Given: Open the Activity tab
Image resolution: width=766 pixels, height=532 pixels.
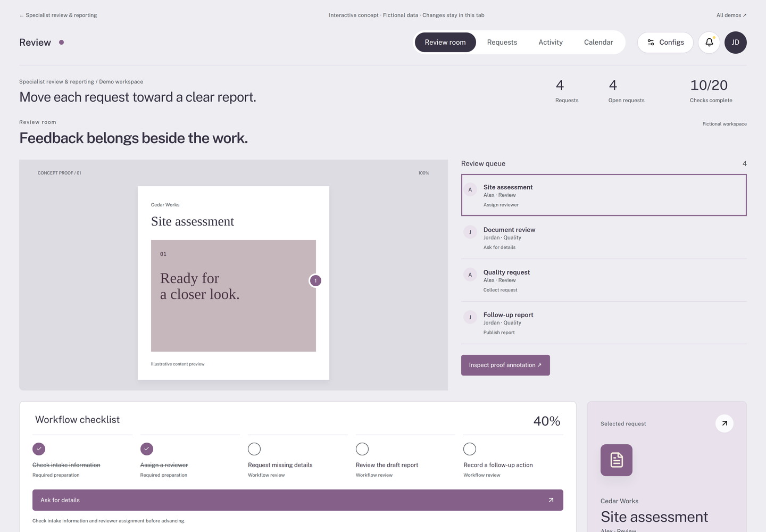Looking at the screenshot, I should pyautogui.click(x=551, y=43).
